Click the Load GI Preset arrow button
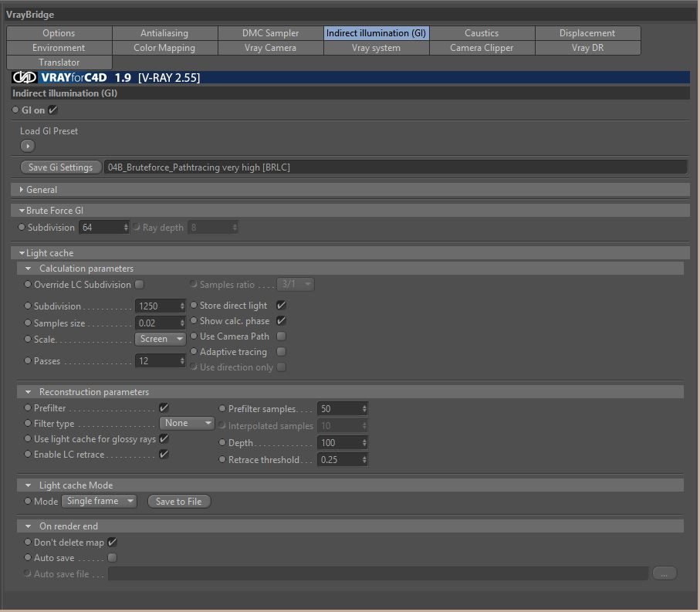 28,146
